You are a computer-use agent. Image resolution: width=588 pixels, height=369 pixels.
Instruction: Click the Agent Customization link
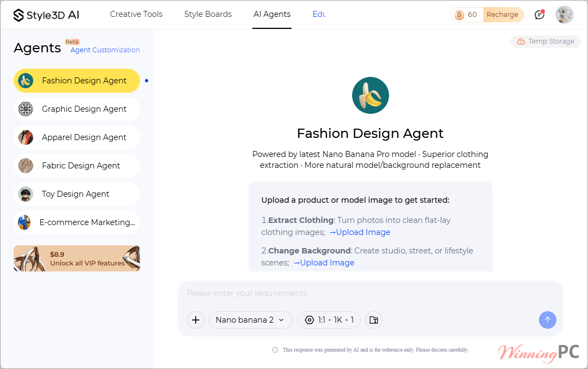click(105, 50)
